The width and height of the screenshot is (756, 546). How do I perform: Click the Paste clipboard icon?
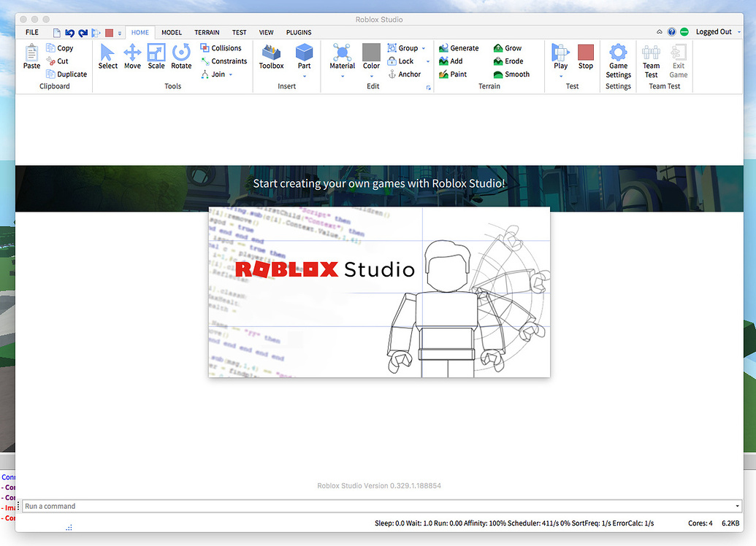pyautogui.click(x=31, y=56)
